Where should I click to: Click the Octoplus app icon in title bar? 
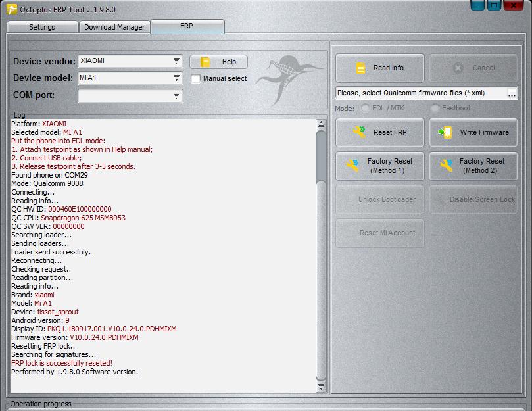(12, 9)
